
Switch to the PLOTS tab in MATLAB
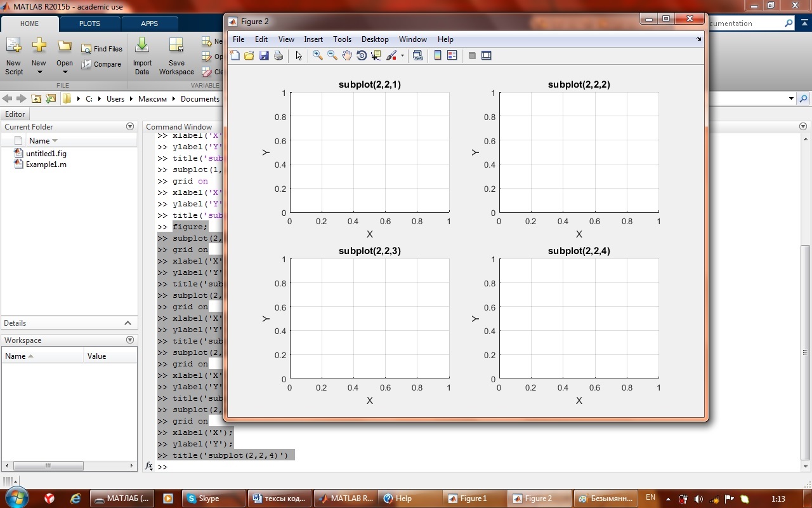tap(89, 23)
